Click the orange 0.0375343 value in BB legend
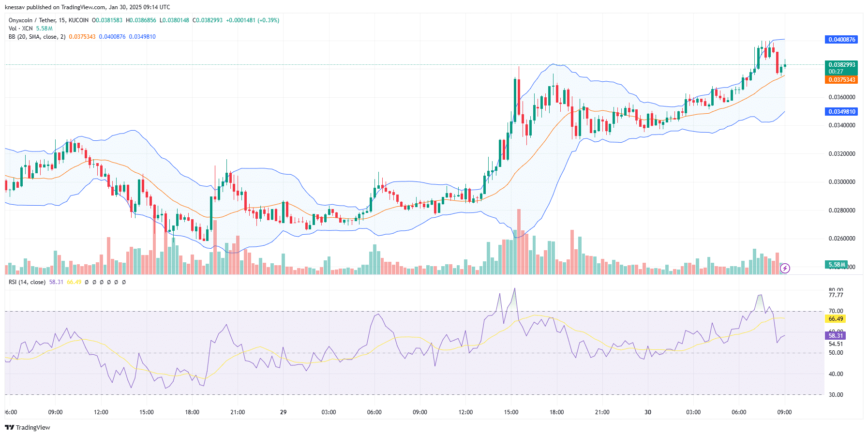 (82, 37)
